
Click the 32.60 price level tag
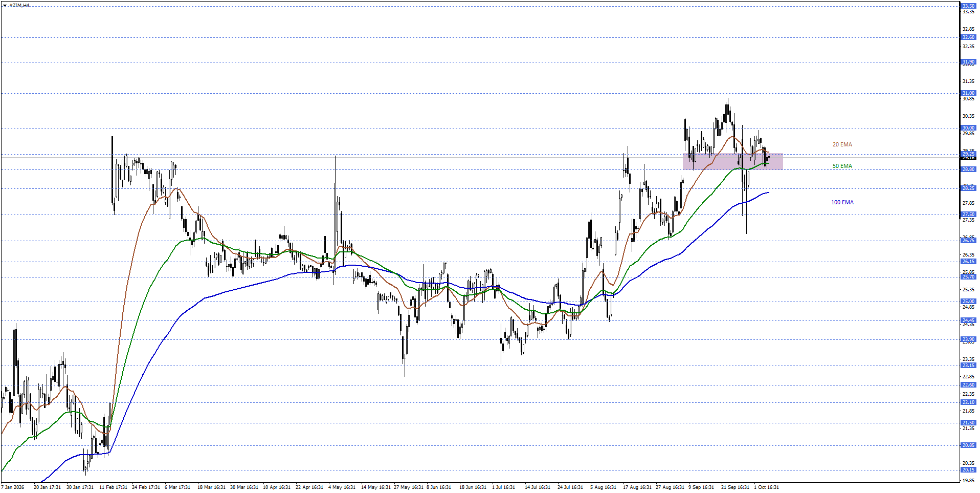[x=968, y=37]
